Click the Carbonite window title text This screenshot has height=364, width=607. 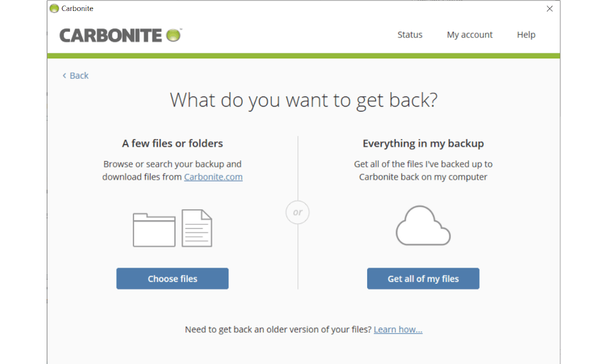click(x=78, y=8)
